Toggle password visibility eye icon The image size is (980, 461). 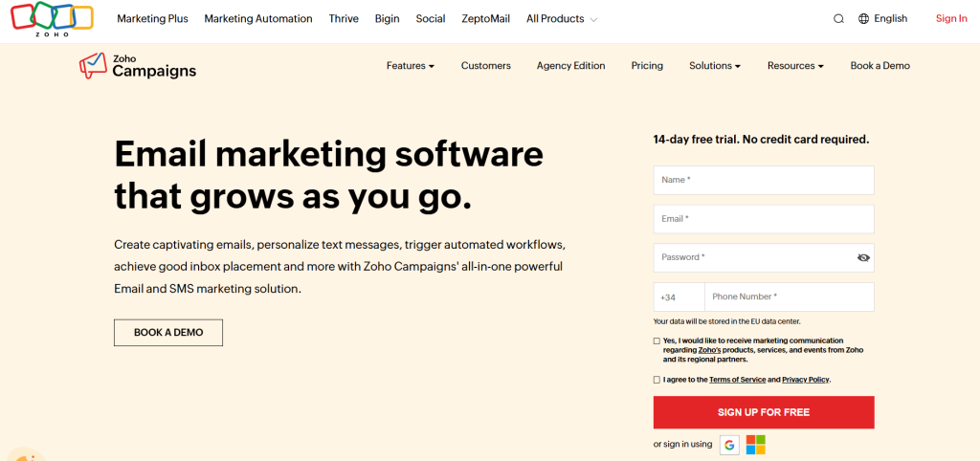coord(864,257)
